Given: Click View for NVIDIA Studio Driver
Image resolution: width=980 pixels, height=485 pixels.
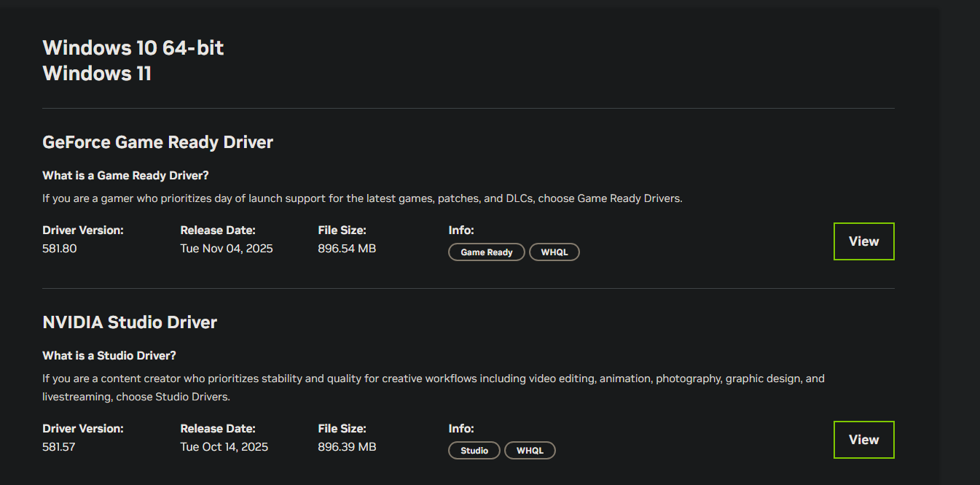Looking at the screenshot, I should pos(863,440).
